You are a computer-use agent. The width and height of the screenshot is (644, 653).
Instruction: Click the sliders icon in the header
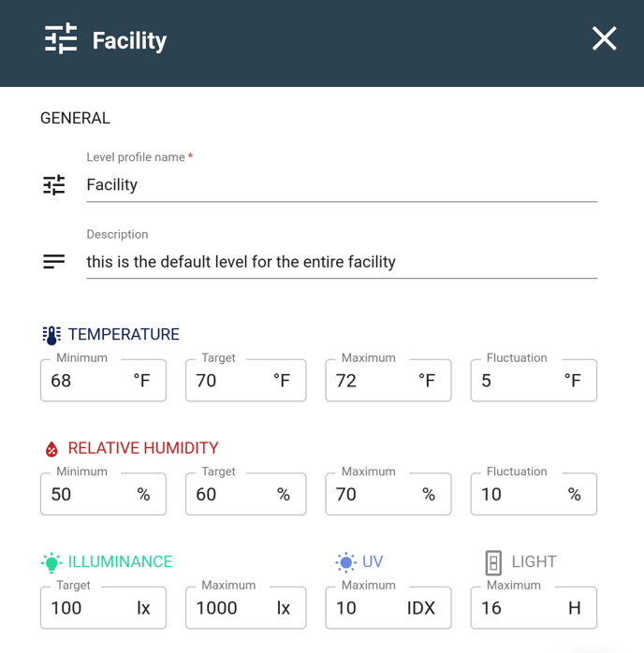61,38
